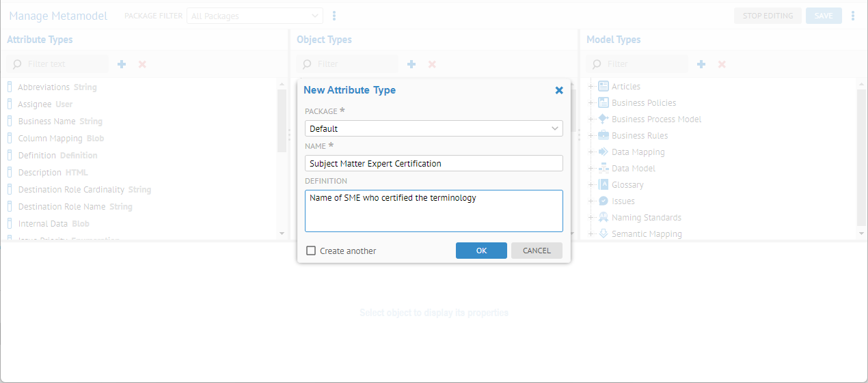The image size is (868, 383).
Task: Click the delete icon in Model Types panel
Action: coord(722,64)
